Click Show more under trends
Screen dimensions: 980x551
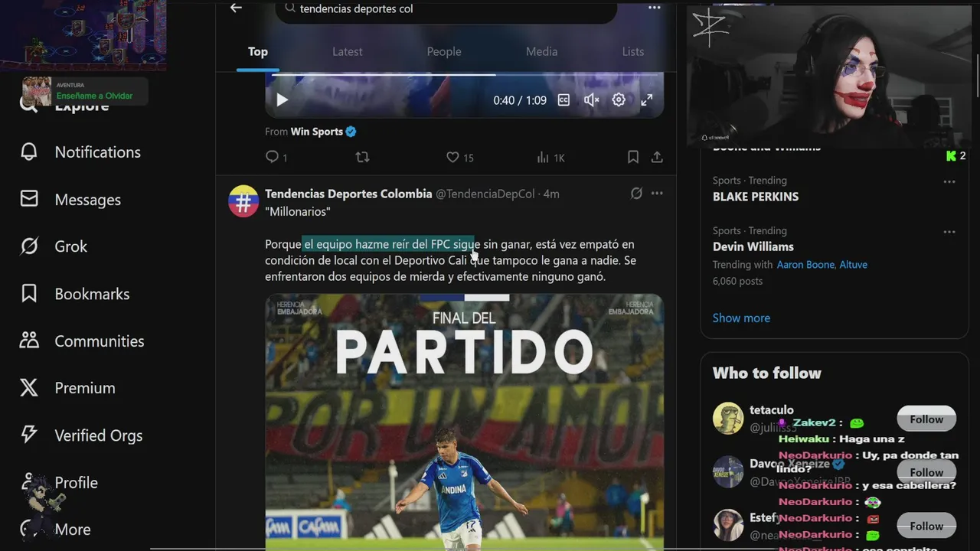741,318
